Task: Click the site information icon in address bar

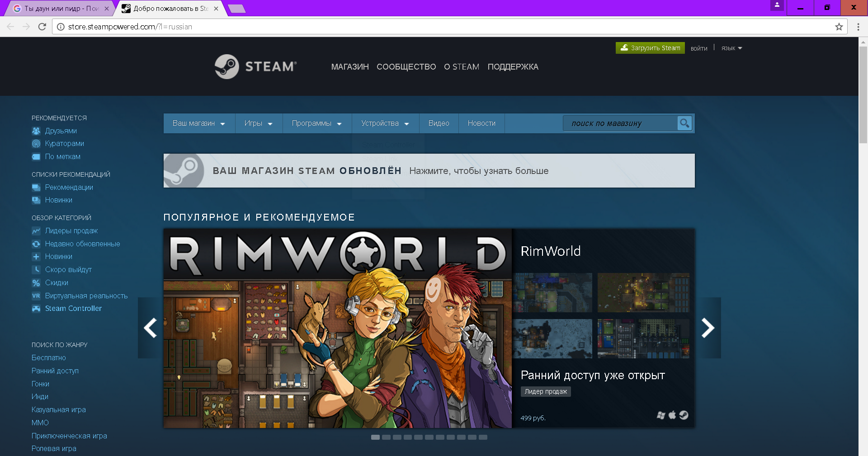Action: click(x=61, y=27)
